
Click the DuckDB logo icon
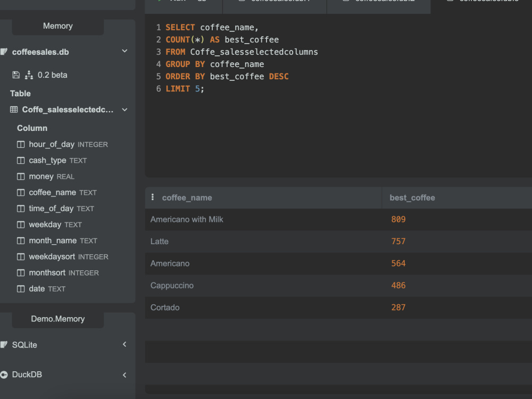(4, 375)
